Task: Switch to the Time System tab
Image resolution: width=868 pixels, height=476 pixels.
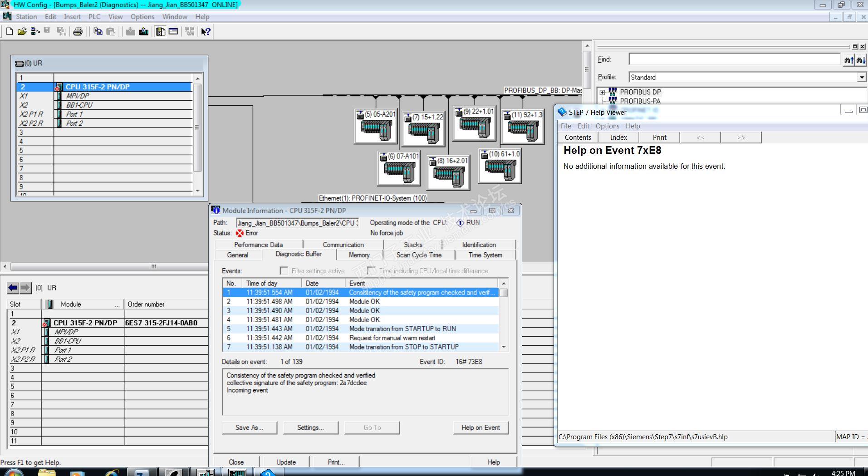Action: pos(485,255)
